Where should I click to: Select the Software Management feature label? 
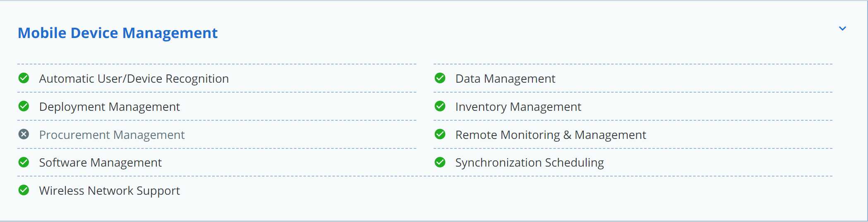101,162
